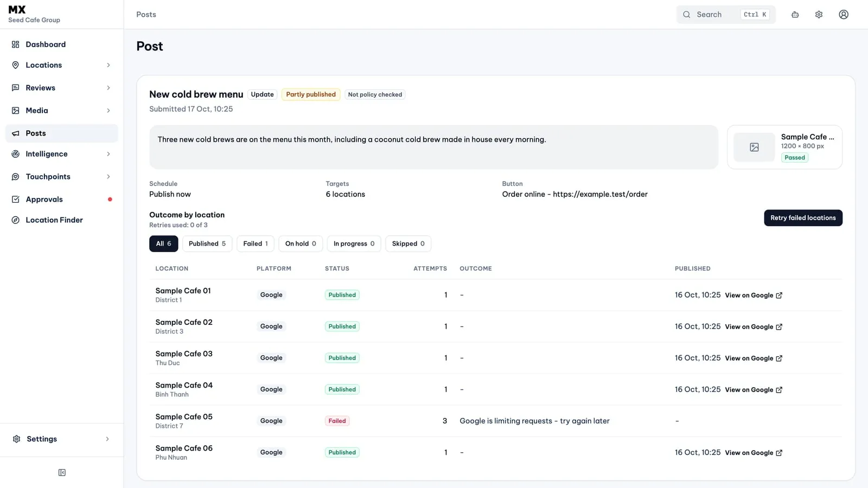Screen dimensions: 868x488
Task: Click the search magnifier icon
Action: click(x=687, y=15)
